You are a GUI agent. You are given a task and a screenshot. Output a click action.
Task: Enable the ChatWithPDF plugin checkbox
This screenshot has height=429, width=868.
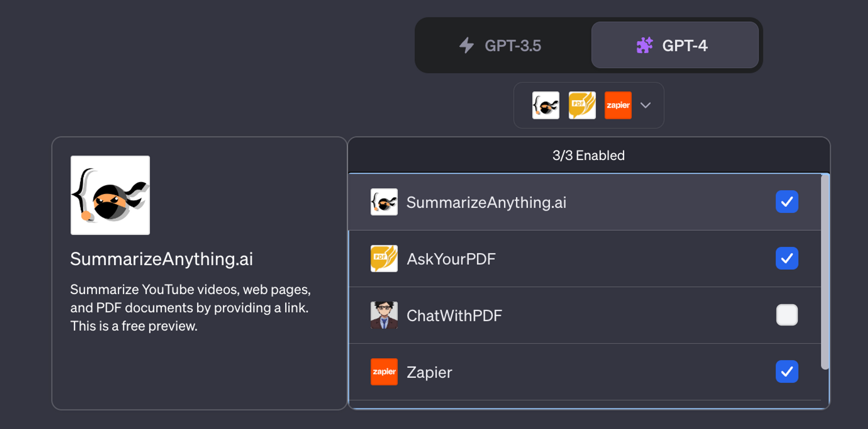click(787, 315)
